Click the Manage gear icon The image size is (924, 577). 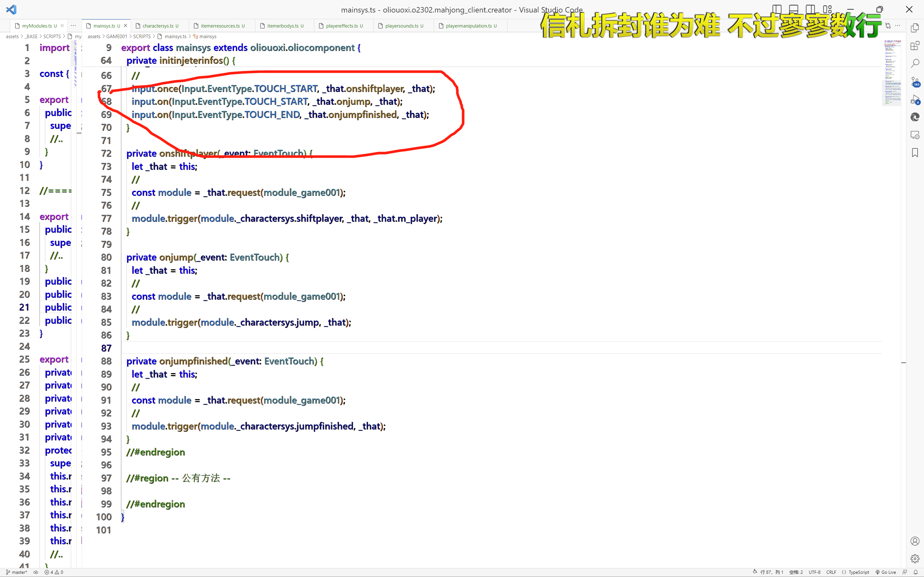pyautogui.click(x=915, y=559)
